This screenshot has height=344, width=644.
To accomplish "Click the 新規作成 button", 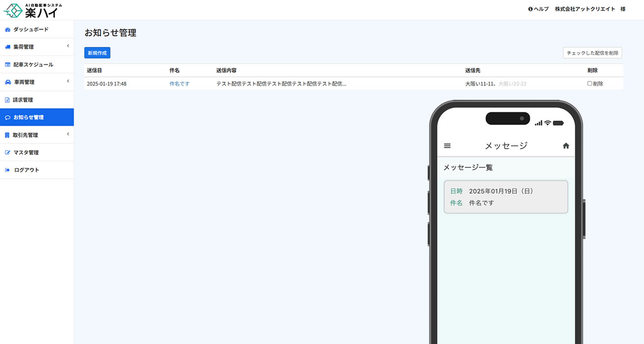I will coord(97,53).
